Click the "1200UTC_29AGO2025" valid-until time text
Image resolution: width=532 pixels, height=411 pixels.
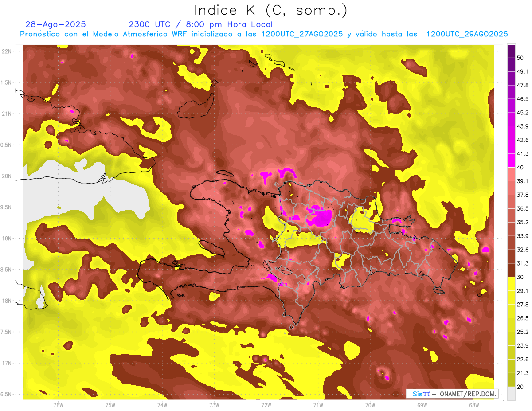coord(467,34)
